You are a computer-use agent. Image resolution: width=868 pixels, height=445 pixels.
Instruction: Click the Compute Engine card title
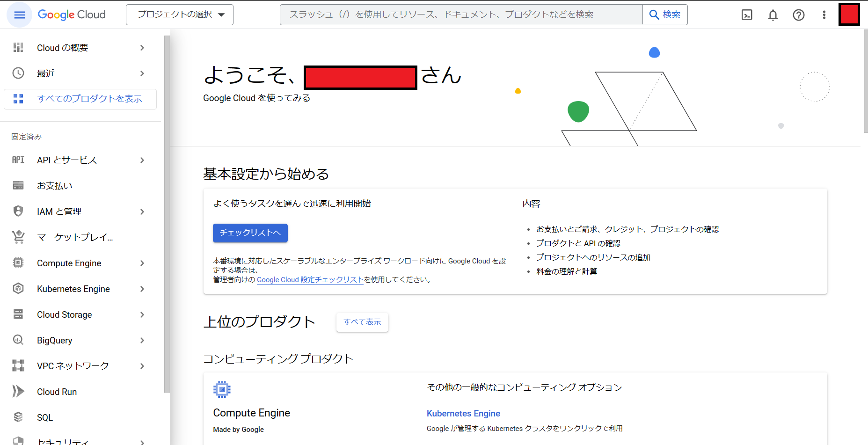pos(252,413)
